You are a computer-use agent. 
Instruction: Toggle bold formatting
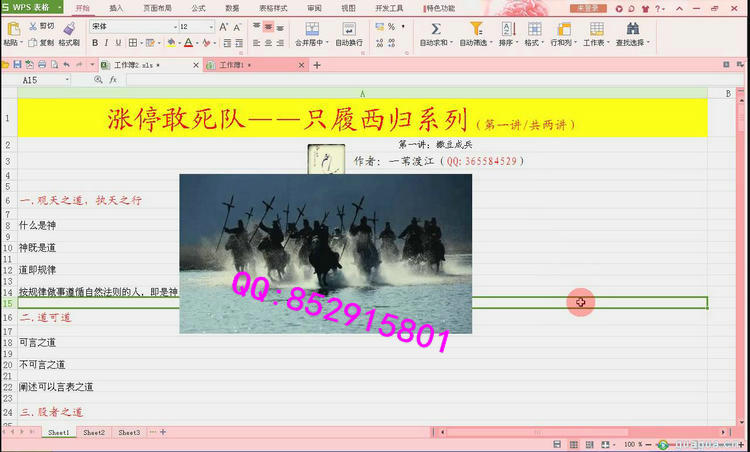93,43
